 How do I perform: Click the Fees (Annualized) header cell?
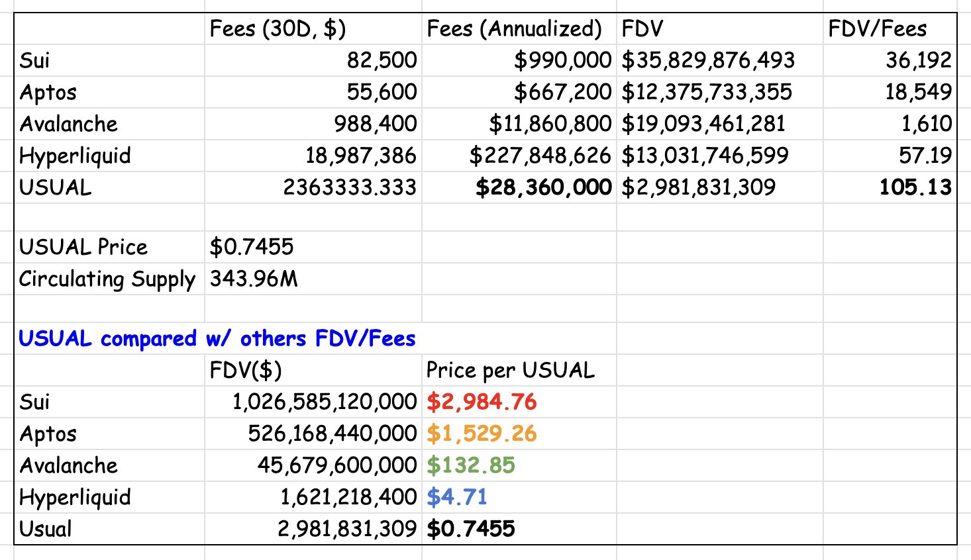(x=514, y=29)
